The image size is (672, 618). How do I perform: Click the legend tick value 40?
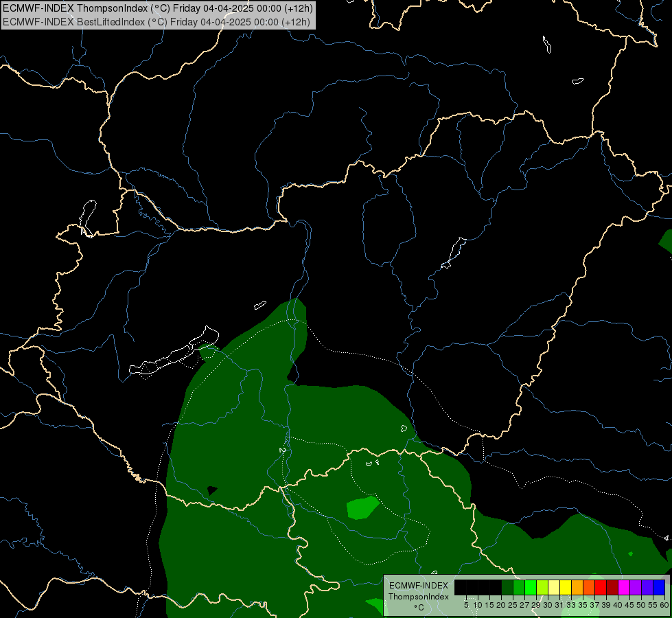(618, 605)
